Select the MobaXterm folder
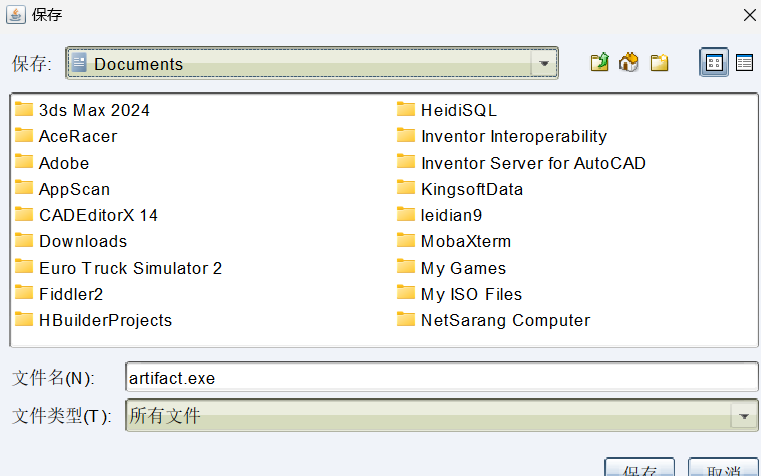This screenshot has width=761, height=476. pyautogui.click(x=454, y=241)
